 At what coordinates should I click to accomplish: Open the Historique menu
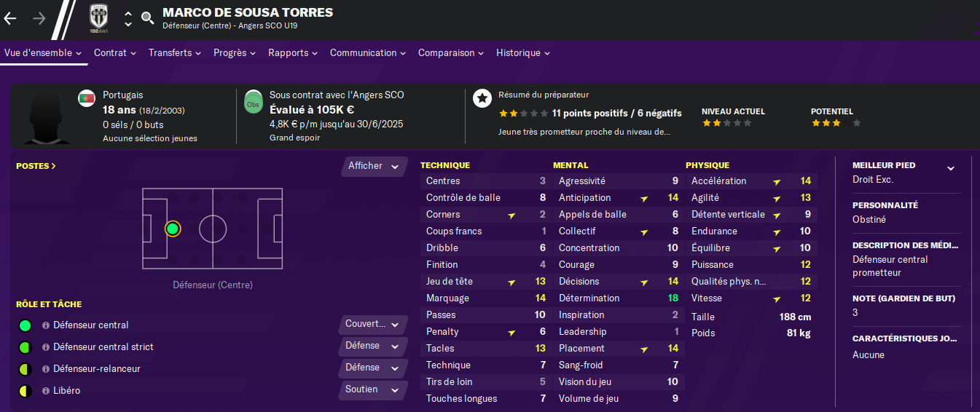click(522, 53)
